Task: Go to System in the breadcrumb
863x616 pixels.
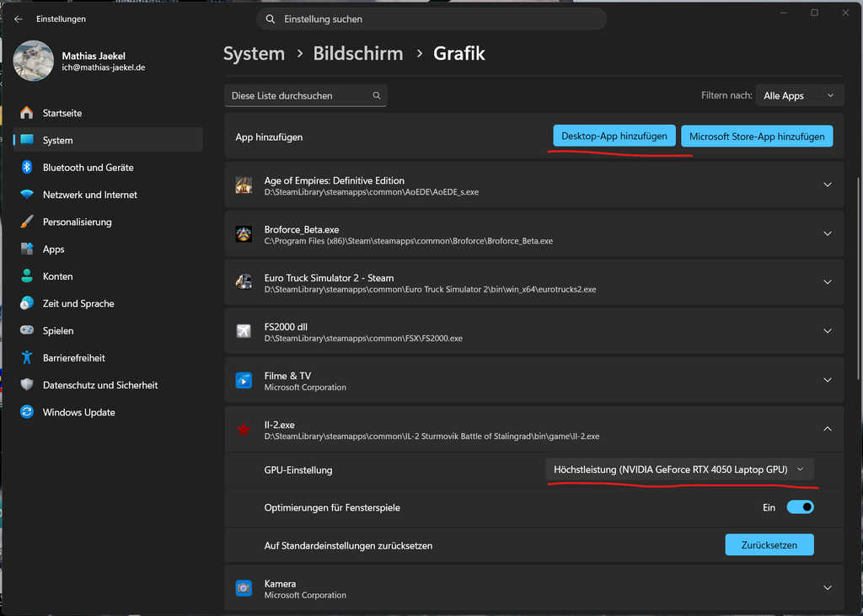Action: pos(255,53)
